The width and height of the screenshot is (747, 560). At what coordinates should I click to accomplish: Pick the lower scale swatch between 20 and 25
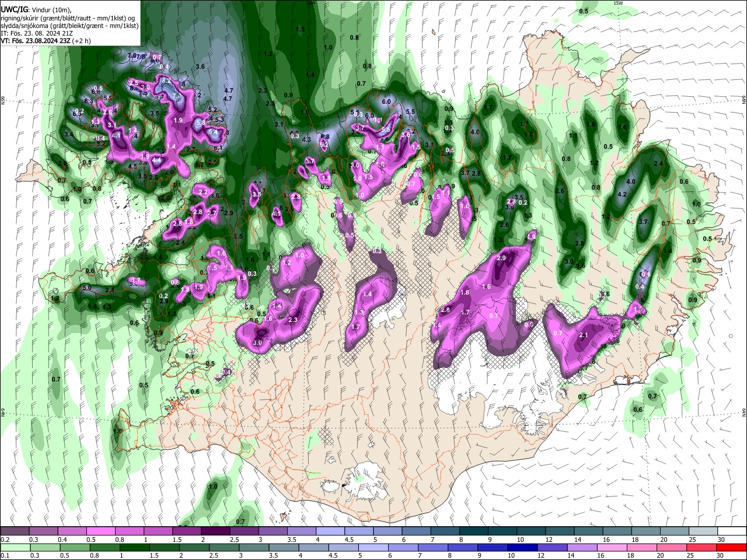click(671, 547)
